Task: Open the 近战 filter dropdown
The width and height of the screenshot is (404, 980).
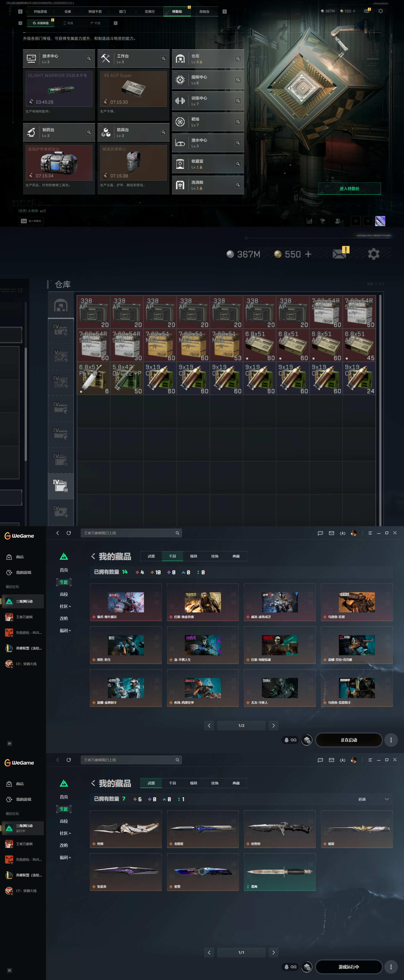Action: point(374,799)
